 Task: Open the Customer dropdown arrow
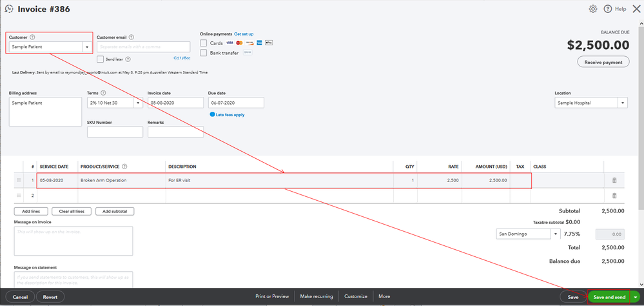(x=86, y=47)
